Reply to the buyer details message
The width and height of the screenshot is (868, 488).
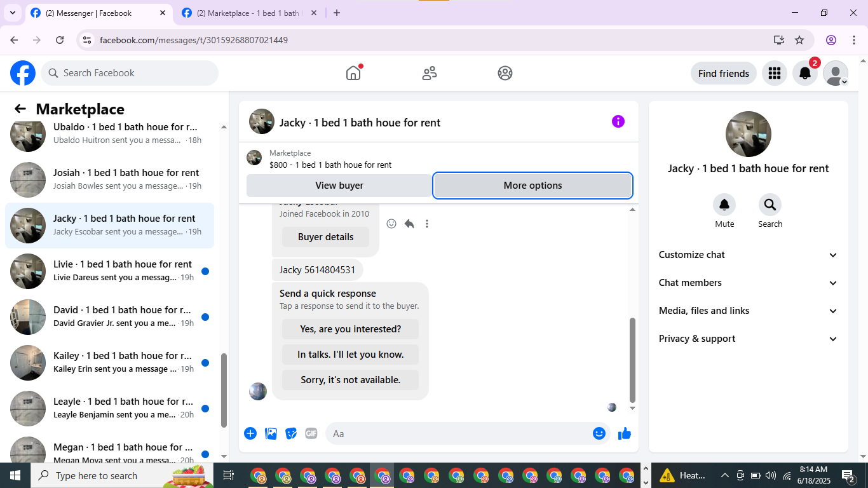[409, 224]
